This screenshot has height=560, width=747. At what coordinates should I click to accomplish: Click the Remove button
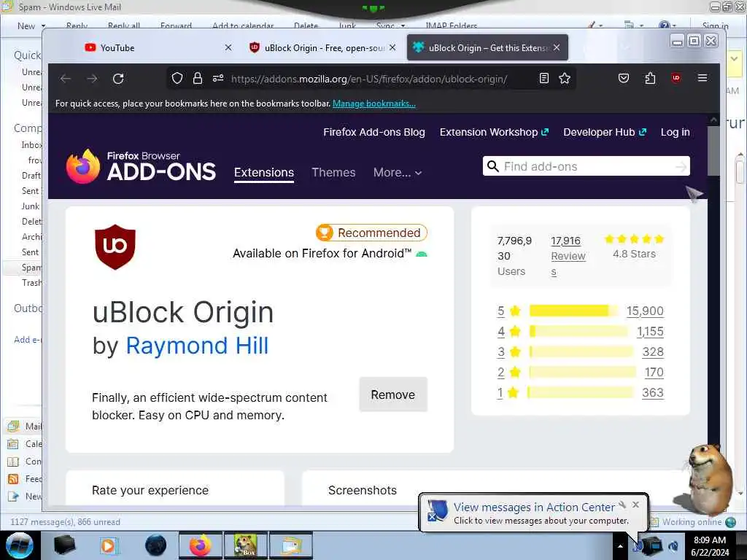[x=393, y=394]
